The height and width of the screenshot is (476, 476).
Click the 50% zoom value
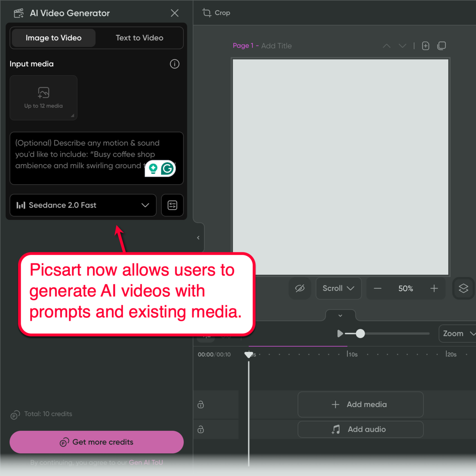point(406,288)
